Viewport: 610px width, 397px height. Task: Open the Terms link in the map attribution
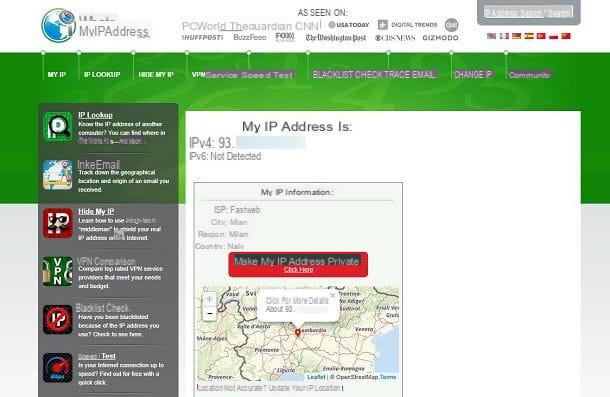[x=388, y=377]
